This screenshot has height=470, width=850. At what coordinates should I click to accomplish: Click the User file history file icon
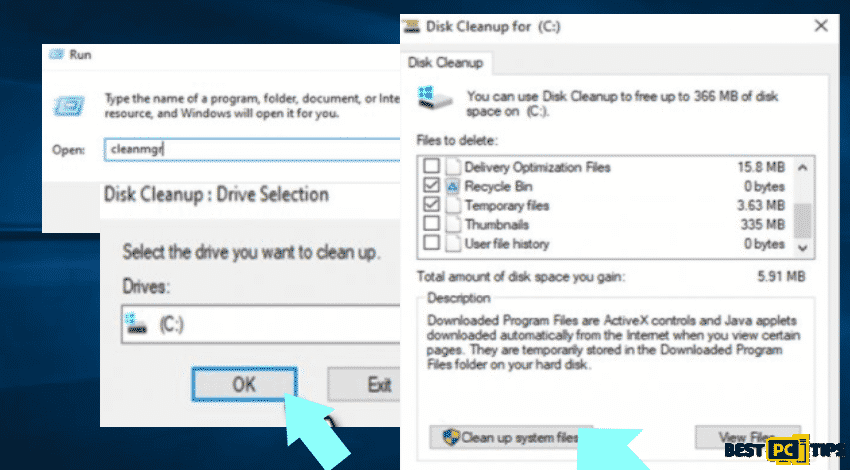[x=452, y=243]
